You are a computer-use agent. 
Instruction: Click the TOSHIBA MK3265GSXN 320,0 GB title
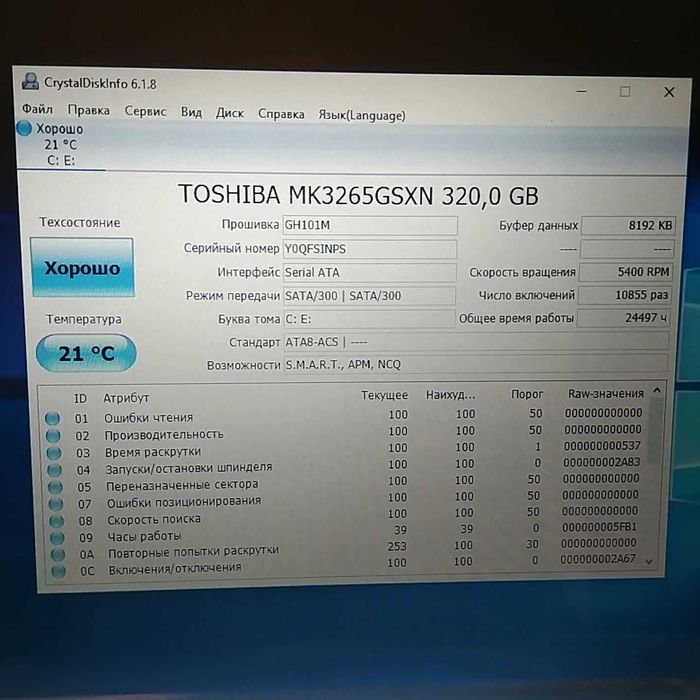358,196
